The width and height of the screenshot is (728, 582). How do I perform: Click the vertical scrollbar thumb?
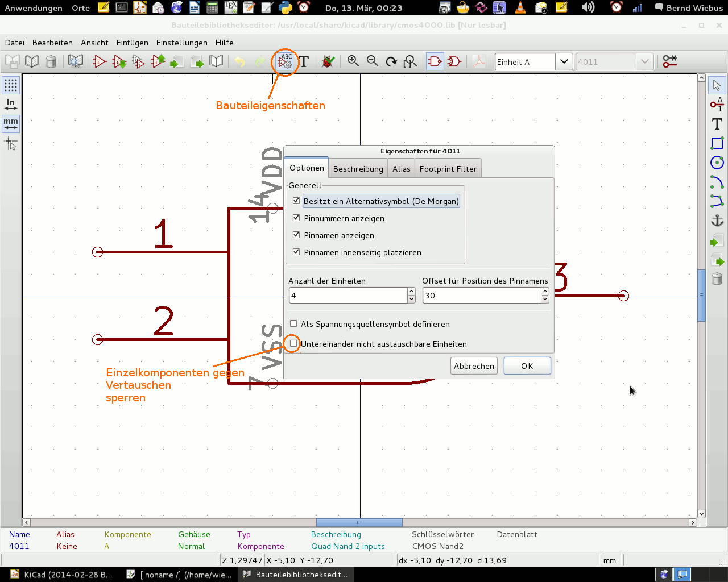point(701,296)
